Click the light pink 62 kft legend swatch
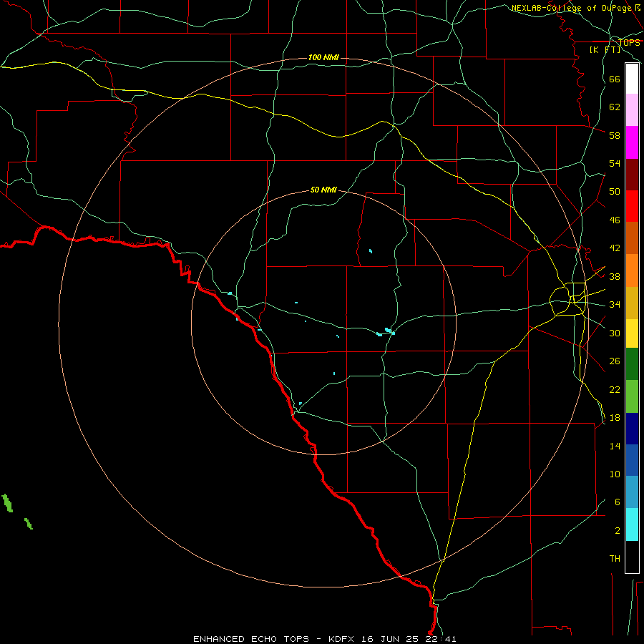Image resolution: width=644 pixels, height=644 pixels. coord(632,110)
